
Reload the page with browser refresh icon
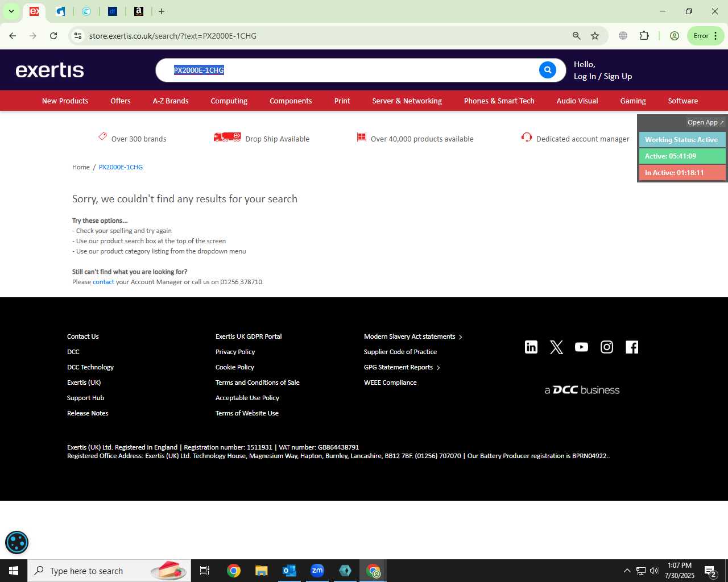pyautogui.click(x=53, y=36)
